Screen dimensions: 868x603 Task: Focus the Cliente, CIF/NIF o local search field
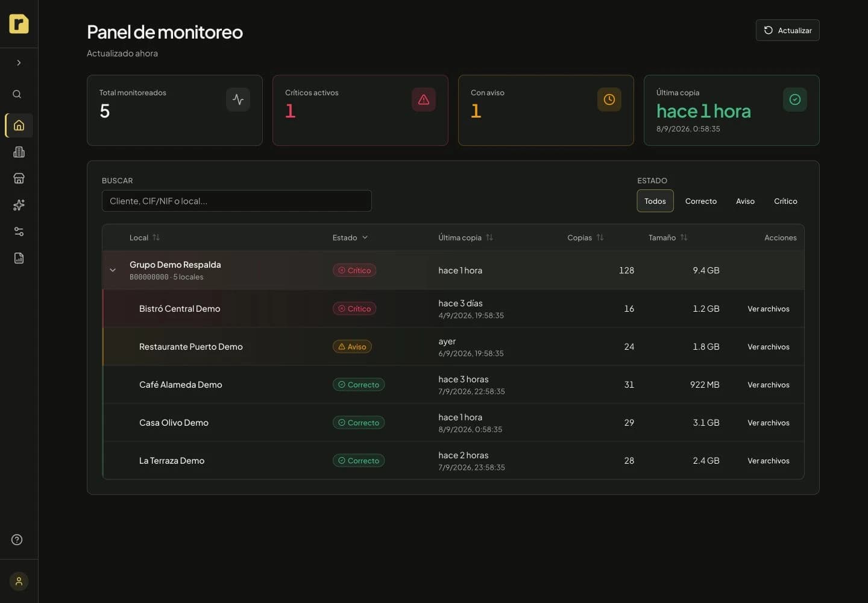pyautogui.click(x=237, y=201)
